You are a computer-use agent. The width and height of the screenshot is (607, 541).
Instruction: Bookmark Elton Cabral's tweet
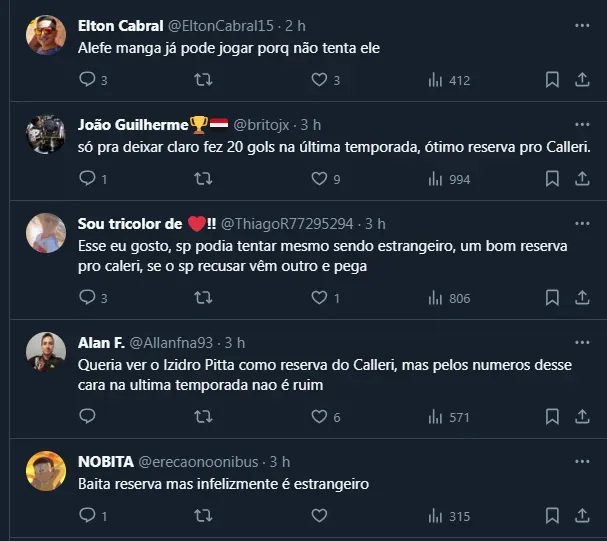click(552, 80)
